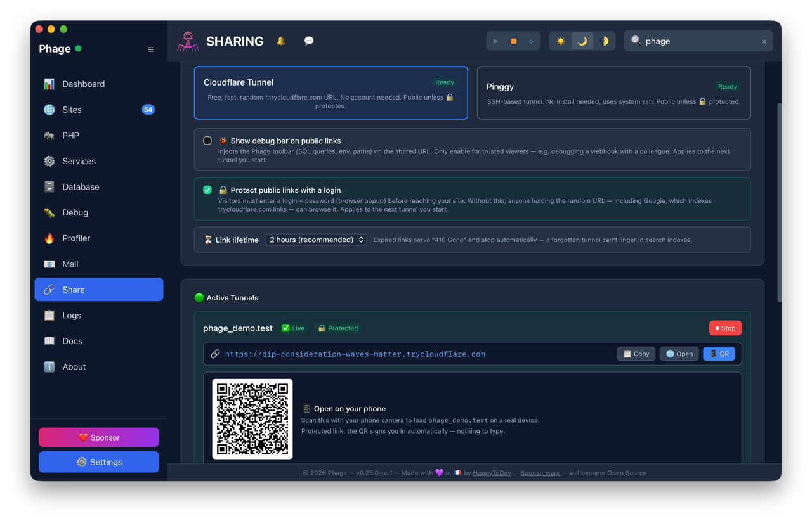Image resolution: width=812 pixels, height=521 pixels.
Task: Copy the trycloudflare tunnel URL
Action: (636, 354)
